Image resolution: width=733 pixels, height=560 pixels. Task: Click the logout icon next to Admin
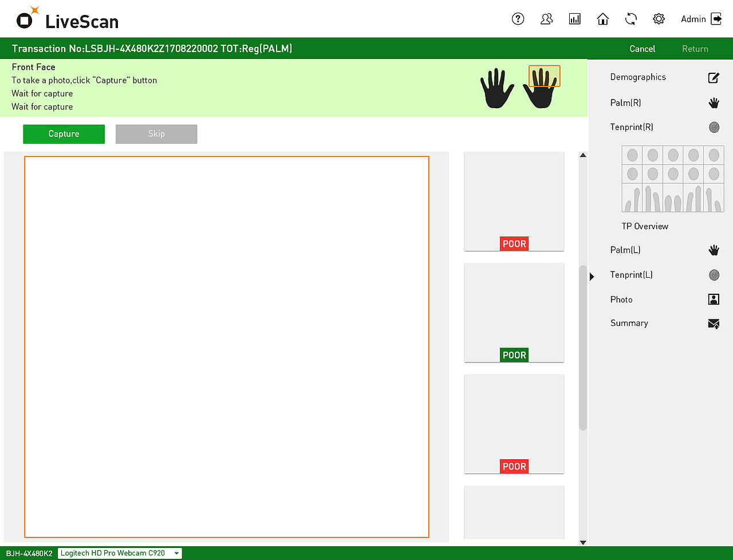coord(716,19)
